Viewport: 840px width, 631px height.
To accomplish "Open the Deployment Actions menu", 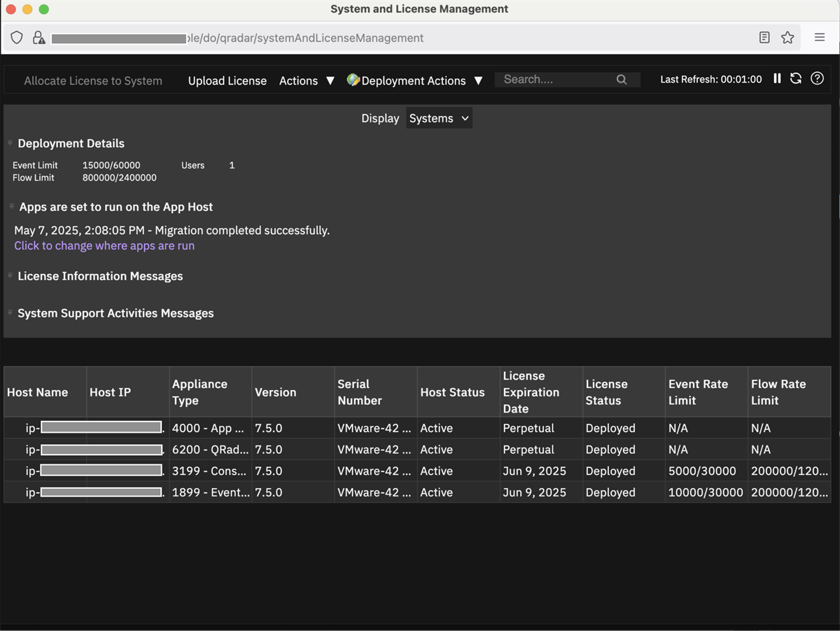I will (x=415, y=81).
